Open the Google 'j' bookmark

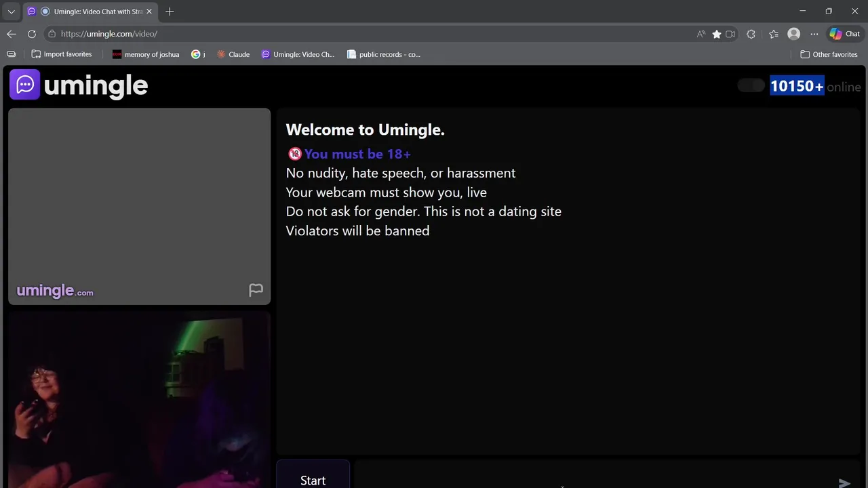(198, 54)
